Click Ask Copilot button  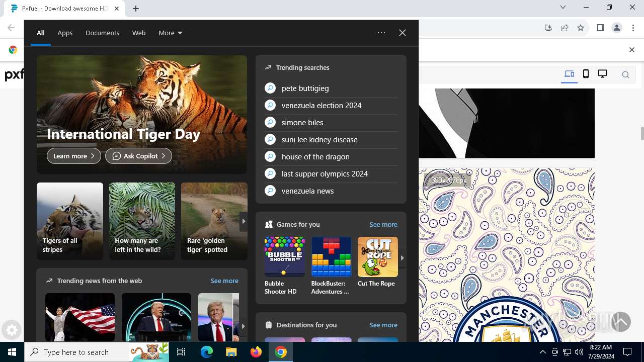[x=138, y=156]
